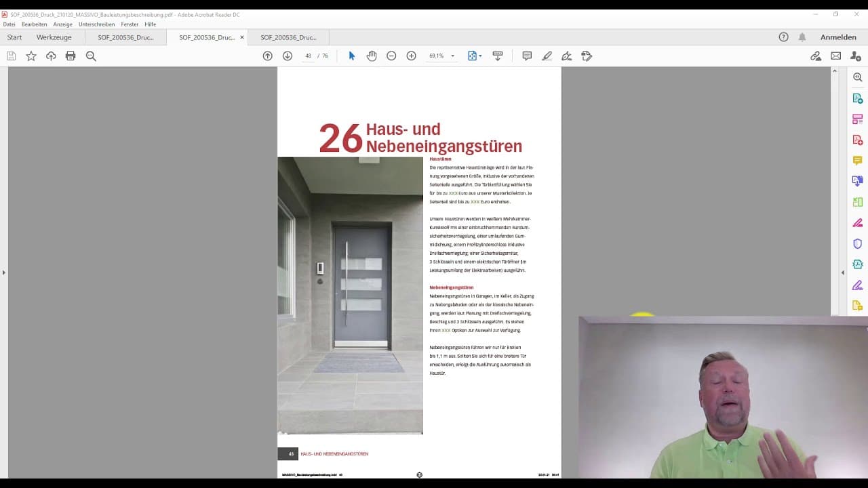Image resolution: width=868 pixels, height=488 pixels.
Task: Switch to the first SOF_200536_Druc... document tab
Action: point(125,37)
